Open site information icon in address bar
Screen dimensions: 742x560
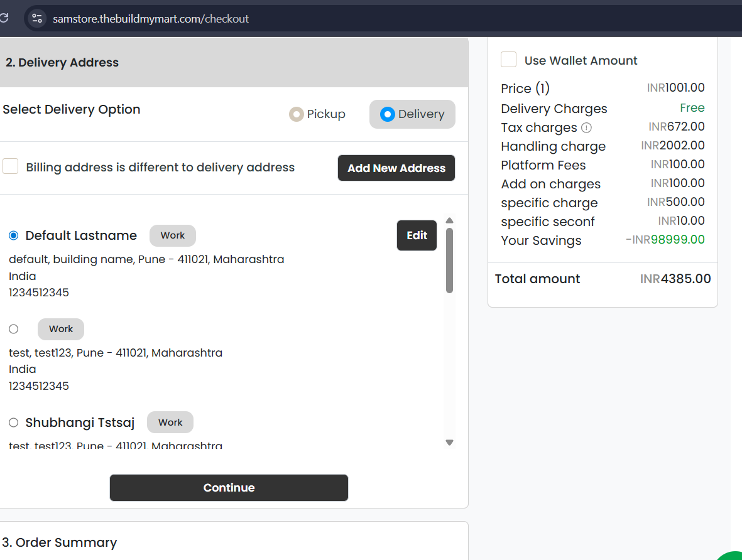click(37, 18)
